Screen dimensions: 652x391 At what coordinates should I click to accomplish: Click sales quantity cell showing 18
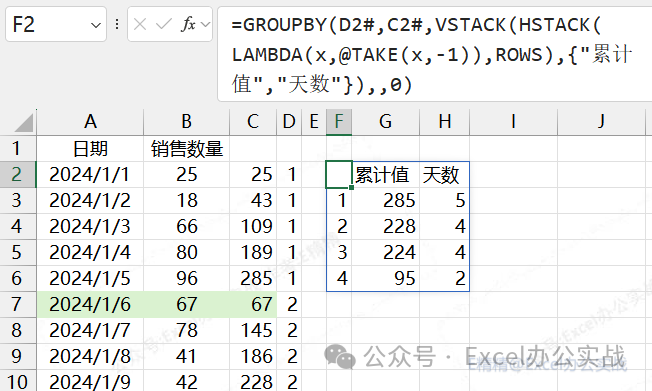tap(186, 200)
